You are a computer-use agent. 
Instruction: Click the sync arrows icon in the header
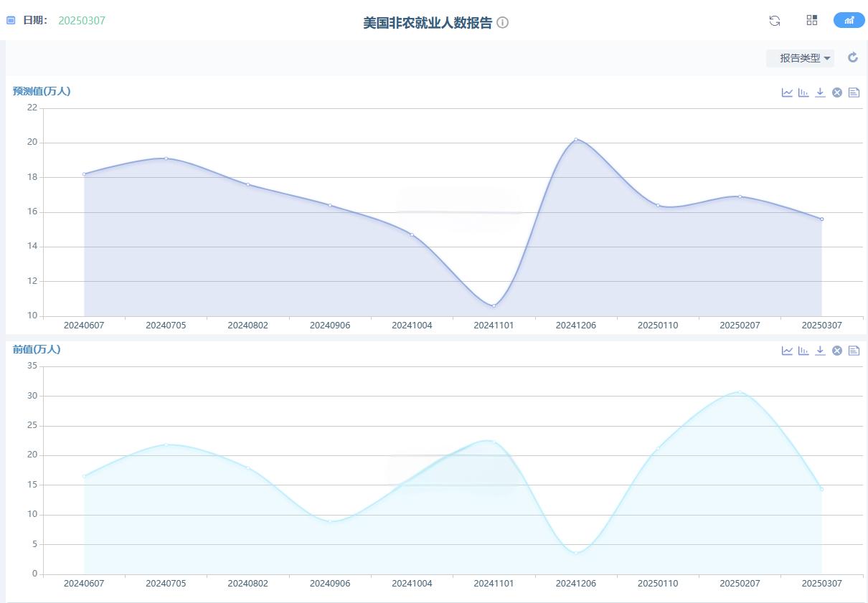pos(775,21)
